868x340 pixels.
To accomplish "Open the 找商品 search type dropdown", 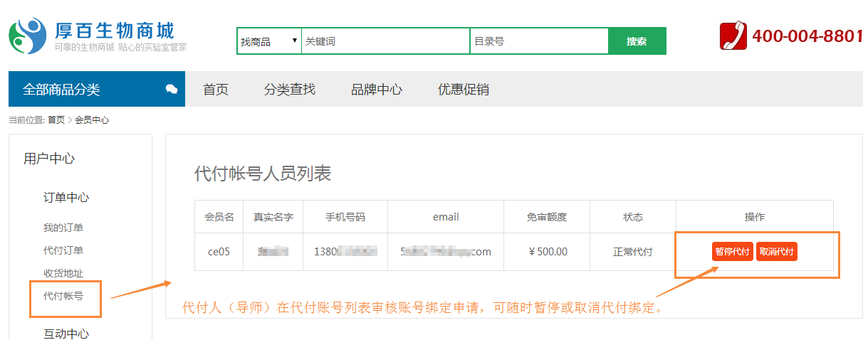I will pyautogui.click(x=269, y=41).
